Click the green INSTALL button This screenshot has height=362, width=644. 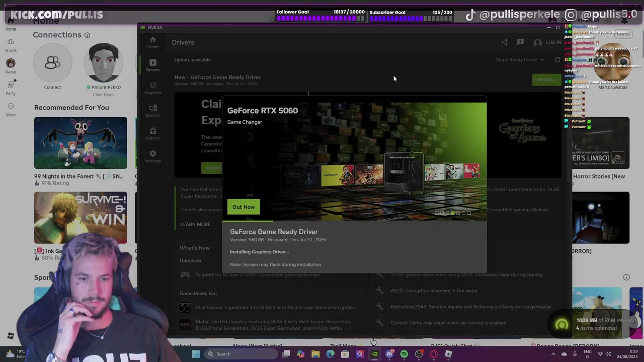[546, 80]
